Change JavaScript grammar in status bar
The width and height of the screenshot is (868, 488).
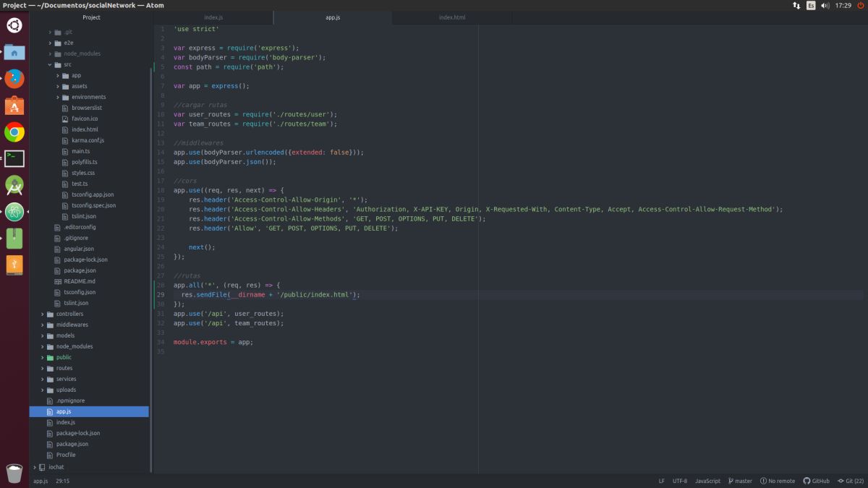pos(707,481)
